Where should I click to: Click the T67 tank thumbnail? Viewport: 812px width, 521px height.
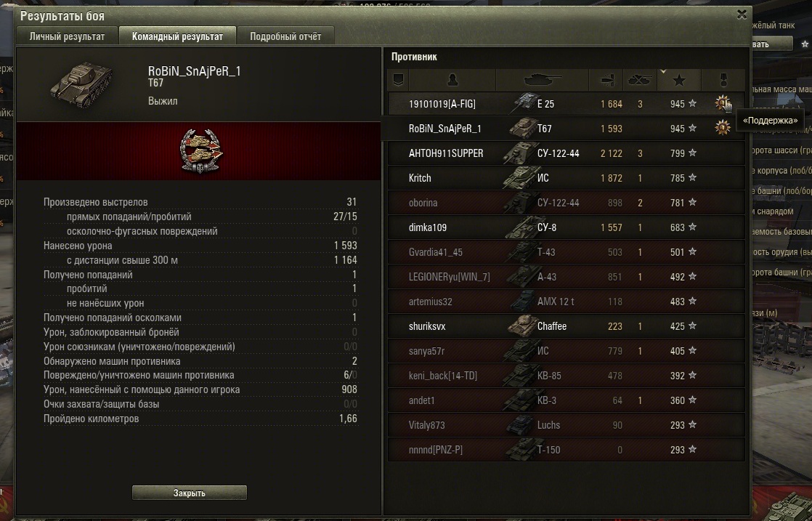click(82, 83)
